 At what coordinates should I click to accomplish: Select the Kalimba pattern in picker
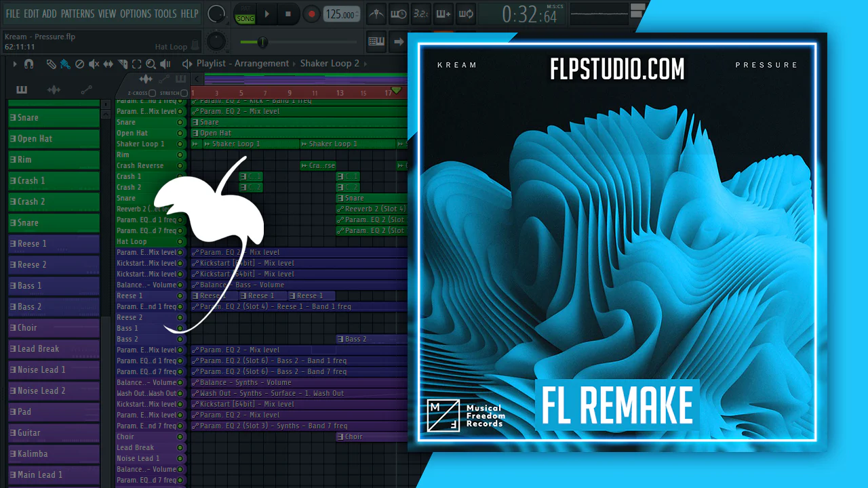coord(54,454)
